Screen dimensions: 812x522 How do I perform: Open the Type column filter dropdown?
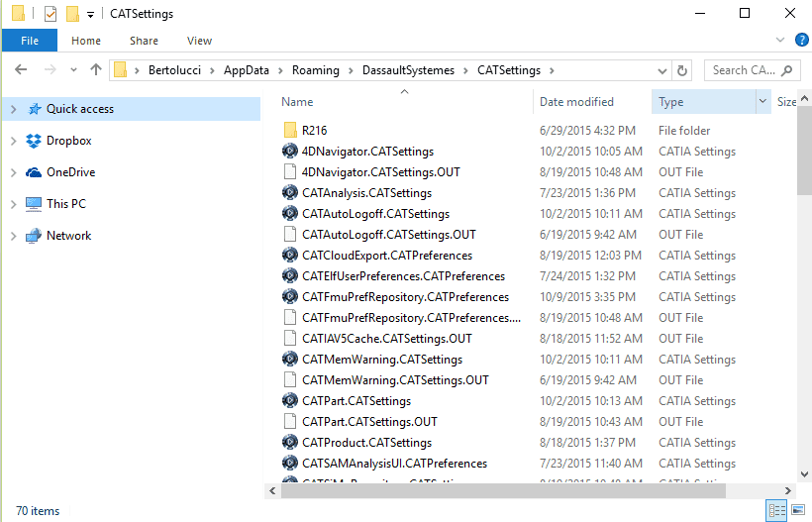click(762, 101)
